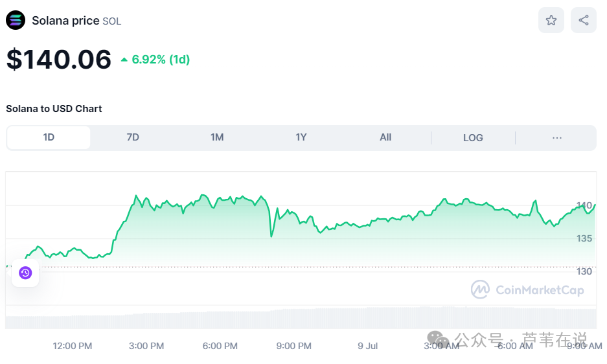Image resolution: width=607 pixels, height=364 pixels.
Task: Add Solana to watchlist with star icon
Action: pyautogui.click(x=551, y=20)
